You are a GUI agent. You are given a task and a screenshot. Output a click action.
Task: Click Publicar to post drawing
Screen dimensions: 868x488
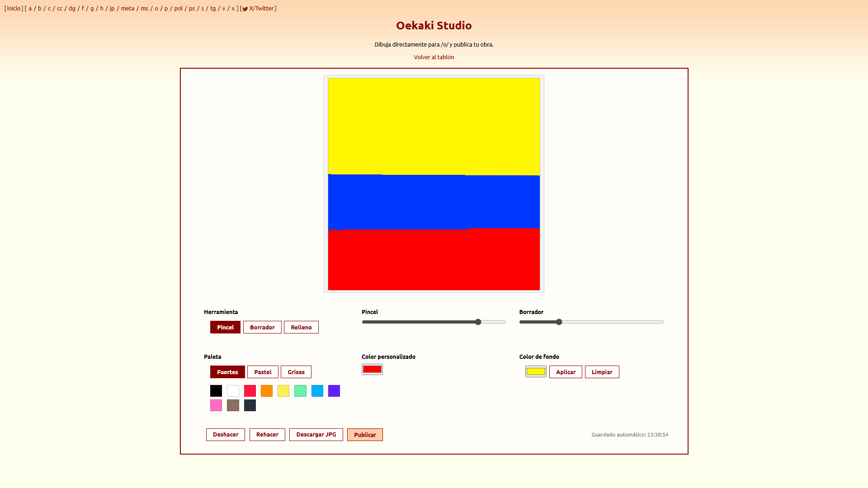click(x=365, y=435)
